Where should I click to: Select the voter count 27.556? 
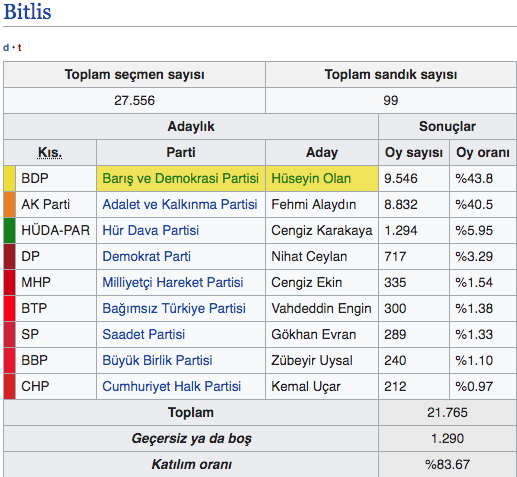tap(134, 100)
